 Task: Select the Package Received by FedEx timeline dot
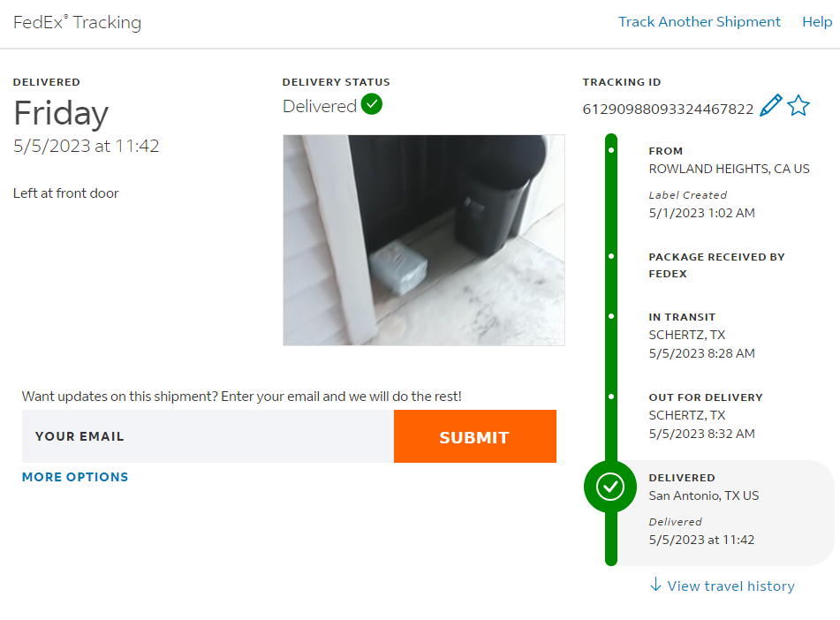611,256
